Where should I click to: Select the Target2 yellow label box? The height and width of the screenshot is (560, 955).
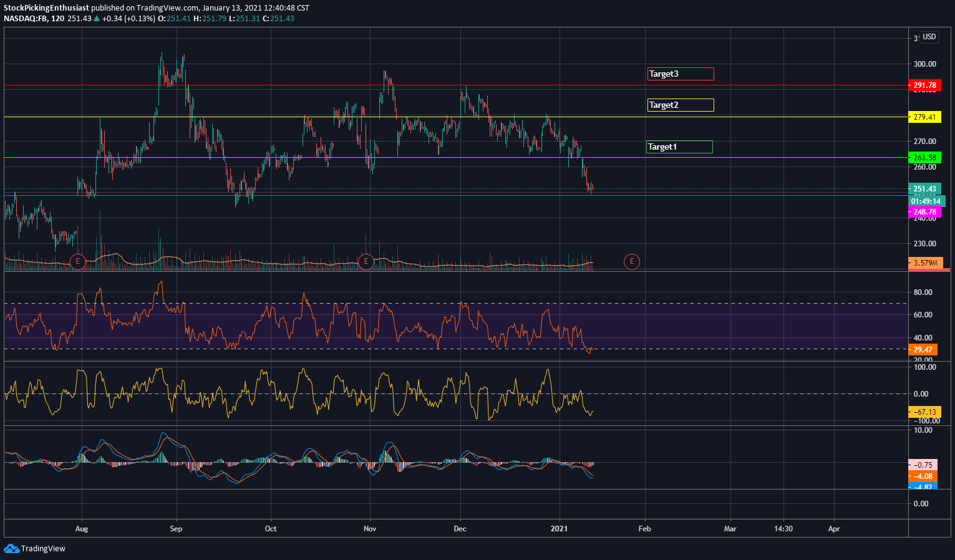pos(681,105)
